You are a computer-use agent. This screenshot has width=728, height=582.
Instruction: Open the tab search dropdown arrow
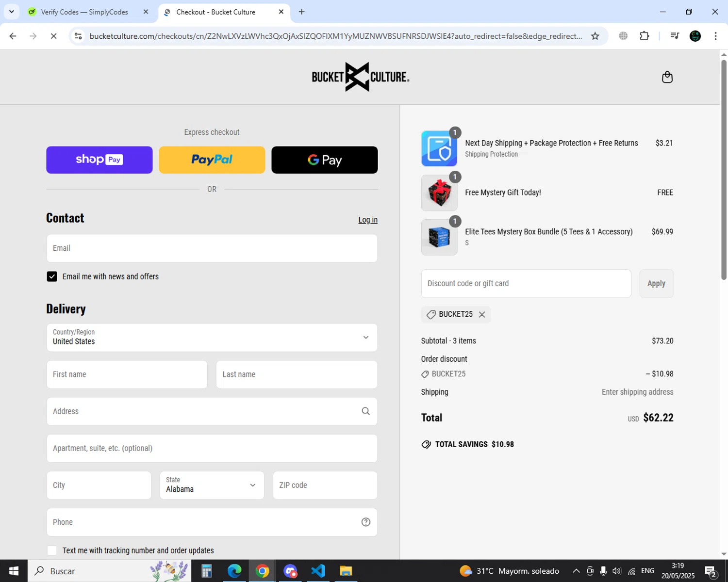coord(12,12)
